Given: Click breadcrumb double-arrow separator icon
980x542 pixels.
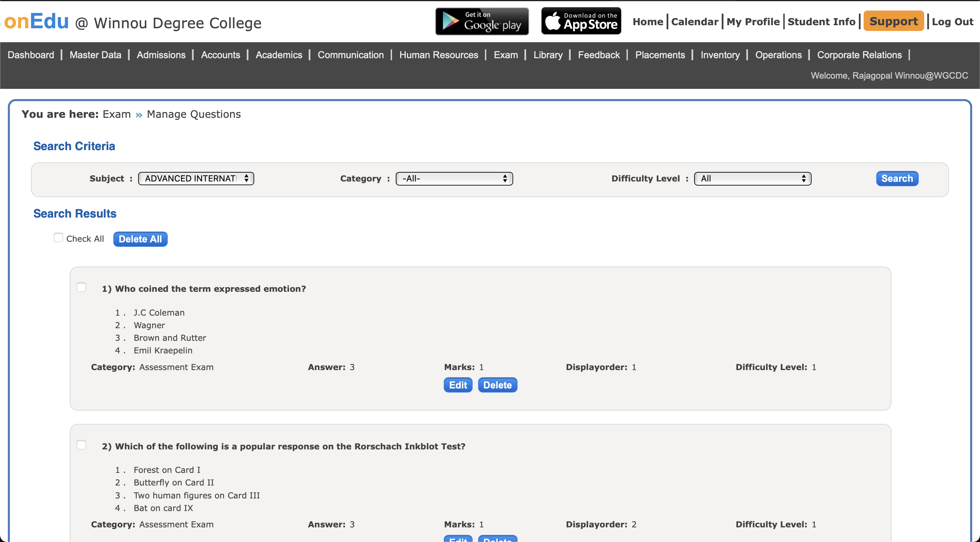Looking at the screenshot, I should [x=139, y=115].
